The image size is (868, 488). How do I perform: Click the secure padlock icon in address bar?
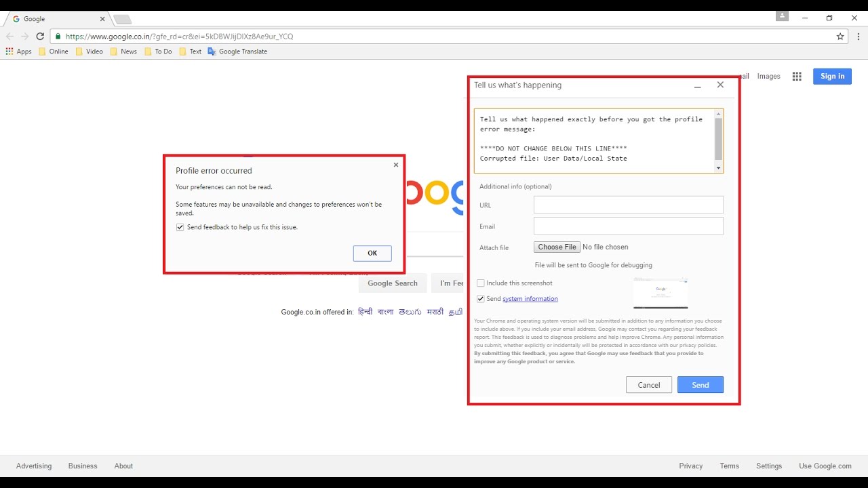click(x=58, y=37)
